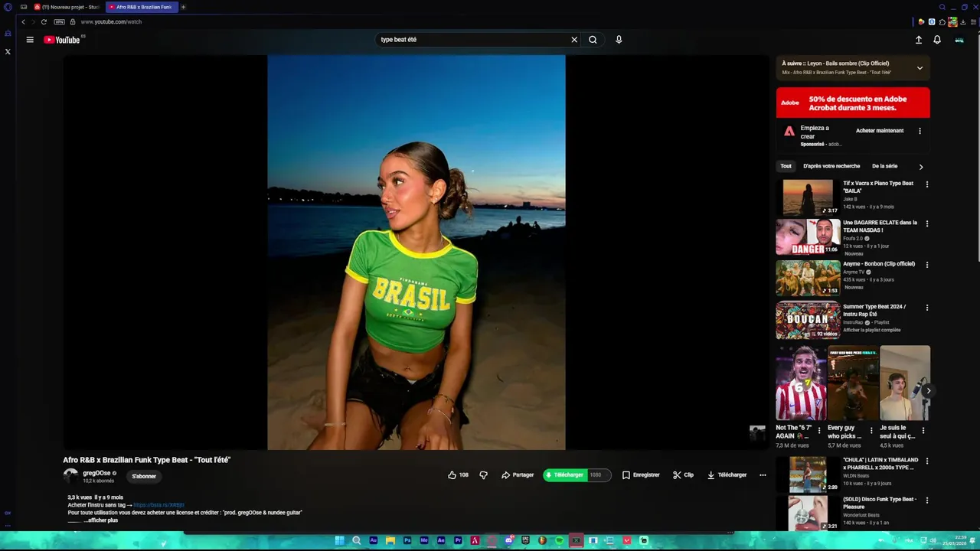
Task: Open the upload/create video icon
Action: click(919, 40)
